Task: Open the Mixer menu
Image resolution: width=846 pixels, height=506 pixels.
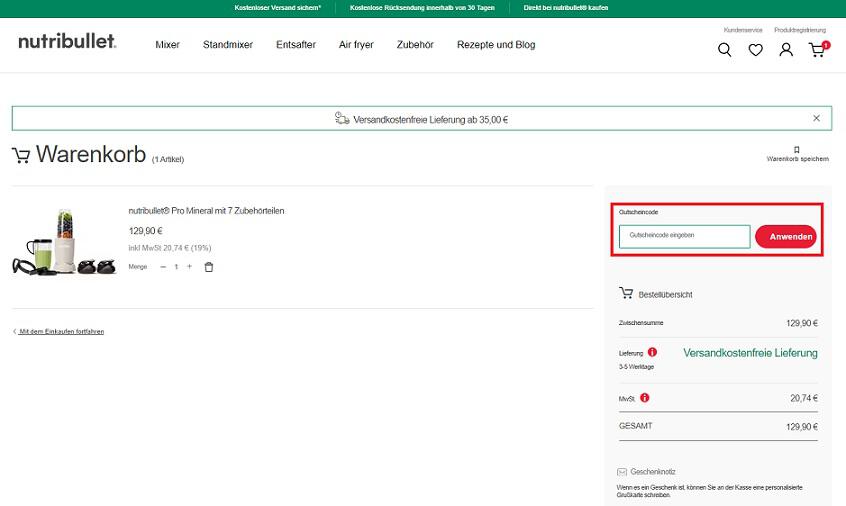Action: coord(167,45)
